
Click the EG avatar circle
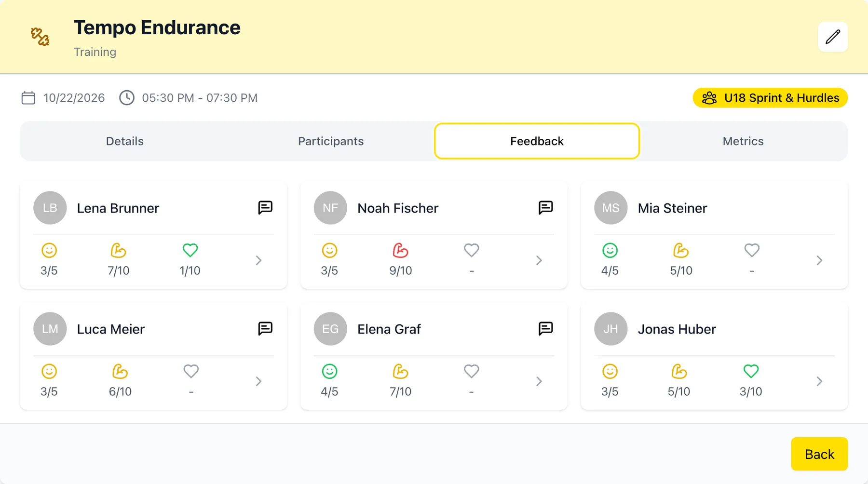[330, 329]
